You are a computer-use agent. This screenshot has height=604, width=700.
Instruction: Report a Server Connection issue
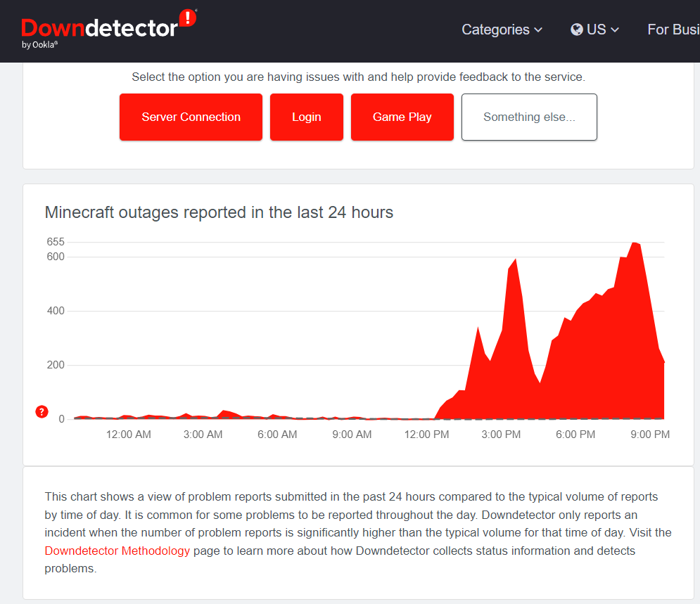pos(191,117)
